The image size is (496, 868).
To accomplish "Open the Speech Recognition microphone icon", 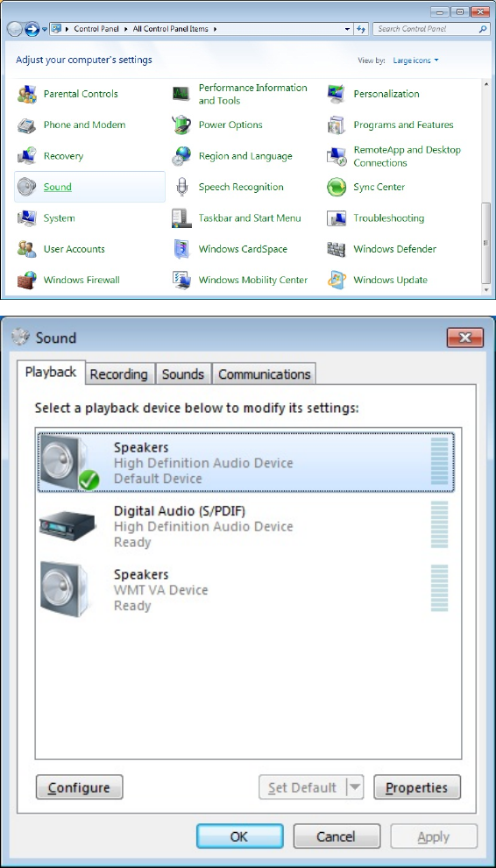I will pyautogui.click(x=181, y=187).
